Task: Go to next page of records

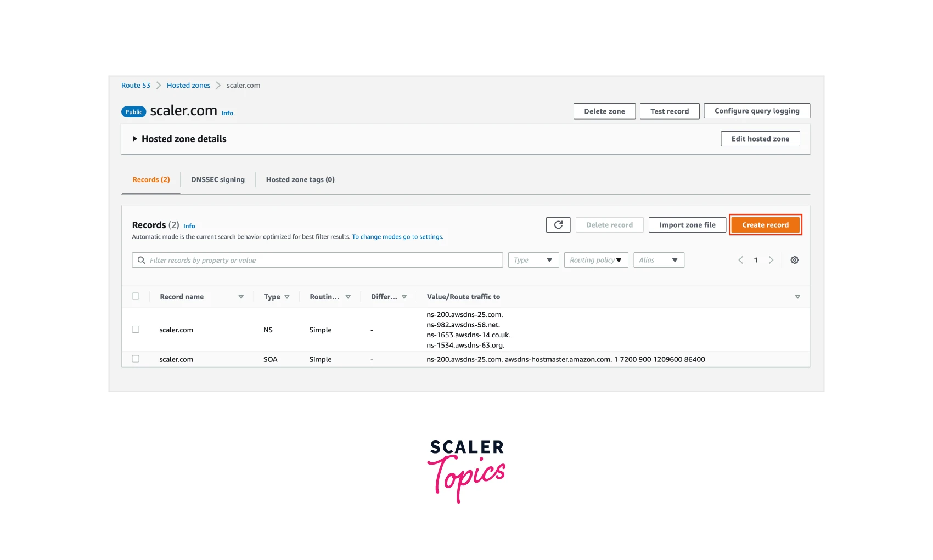Action: (771, 260)
